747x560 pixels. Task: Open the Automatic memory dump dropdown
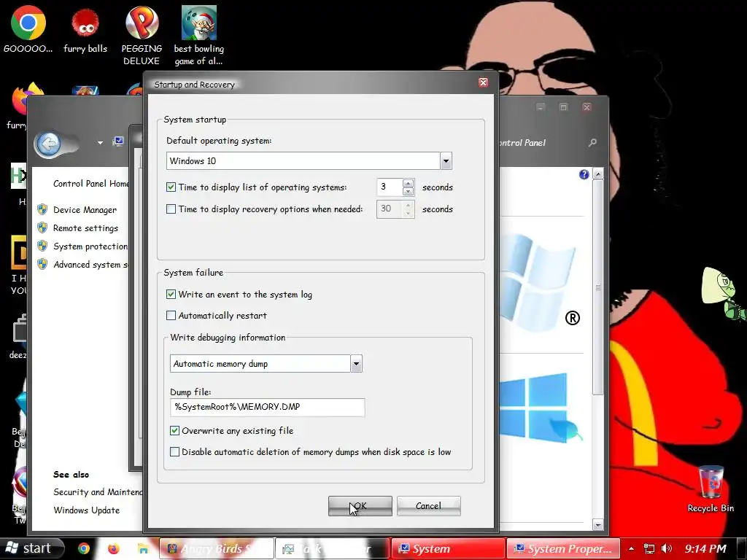(x=356, y=364)
